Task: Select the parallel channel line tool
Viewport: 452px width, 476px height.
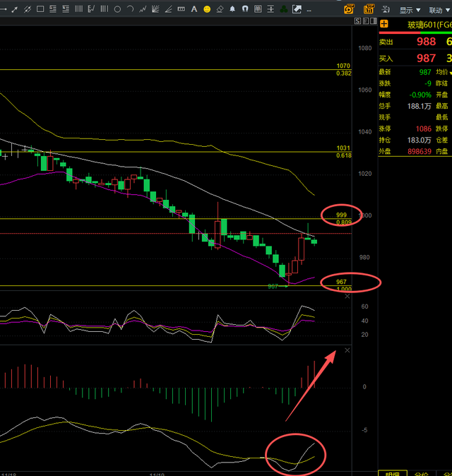Action: coord(28,9)
